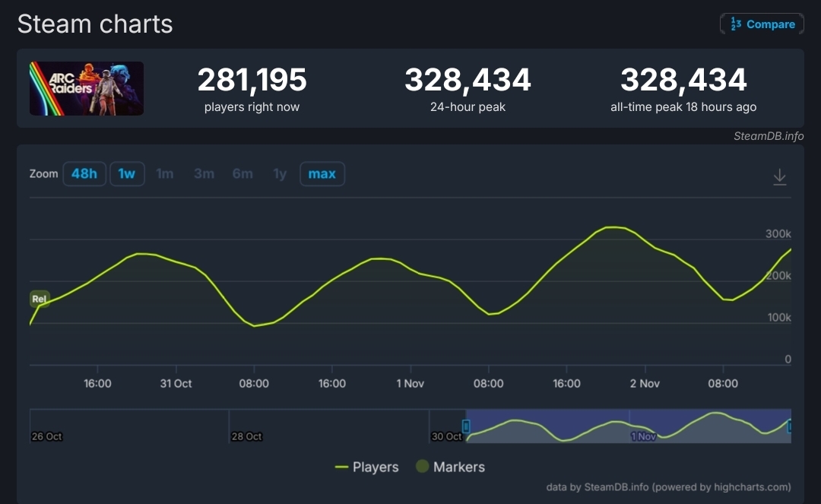Click the all-time peak 18 hours ago label
The width and height of the screenshot is (821, 504).
[x=683, y=106]
